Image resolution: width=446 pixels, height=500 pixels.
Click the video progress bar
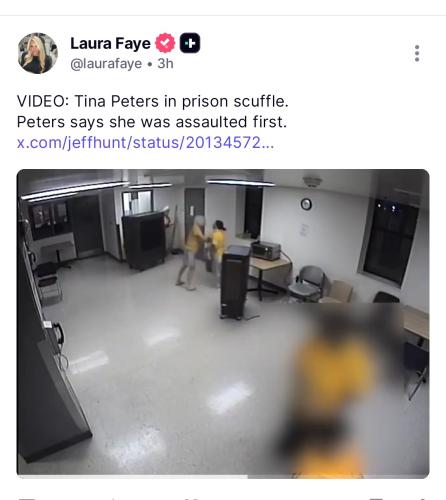[x=223, y=477]
